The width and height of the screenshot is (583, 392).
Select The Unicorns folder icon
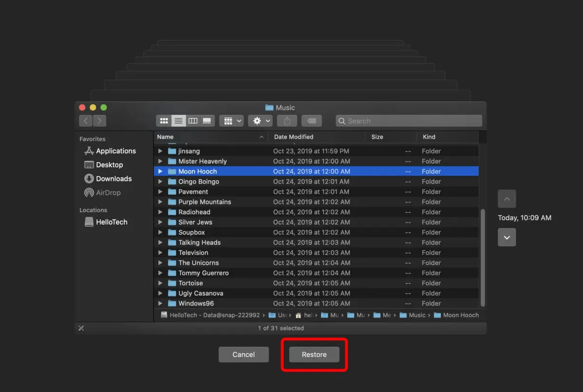pos(172,263)
